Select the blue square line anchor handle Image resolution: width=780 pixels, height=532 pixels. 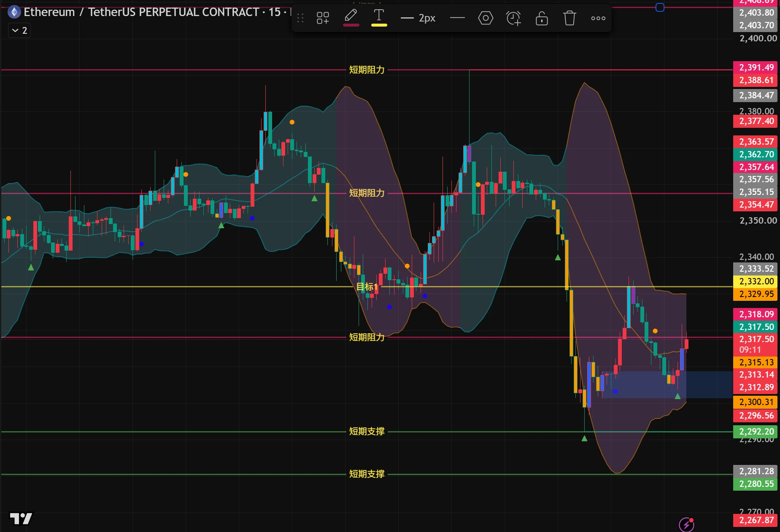pyautogui.click(x=660, y=7)
